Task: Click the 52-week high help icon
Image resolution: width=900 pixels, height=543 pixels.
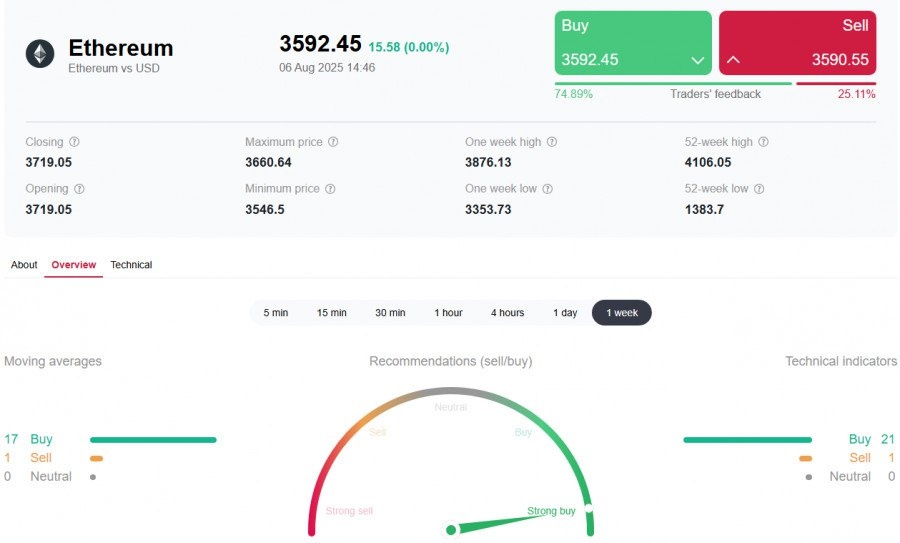Action: coord(763,142)
